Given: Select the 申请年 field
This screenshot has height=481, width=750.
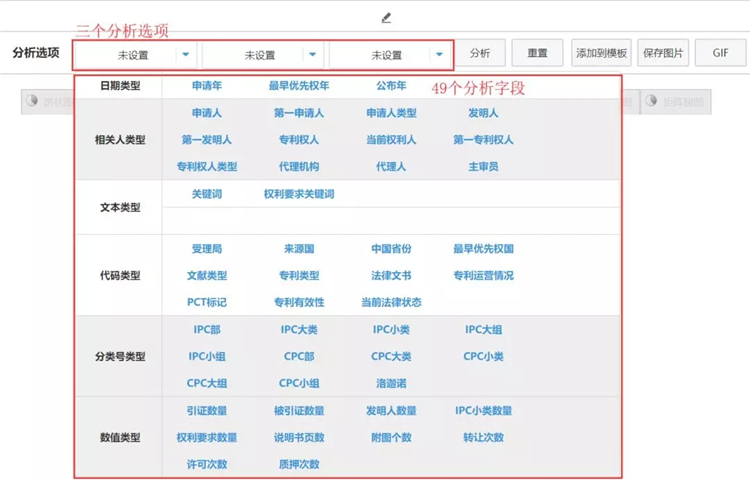Looking at the screenshot, I should (207, 86).
